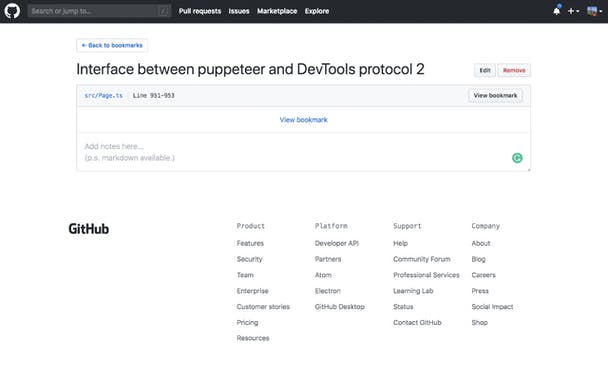Open the Professional Services footer link
This screenshot has height=380, width=608.
426,275
